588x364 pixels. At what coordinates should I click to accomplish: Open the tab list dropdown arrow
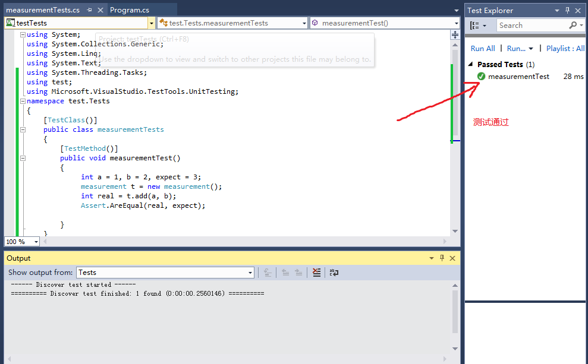(456, 11)
